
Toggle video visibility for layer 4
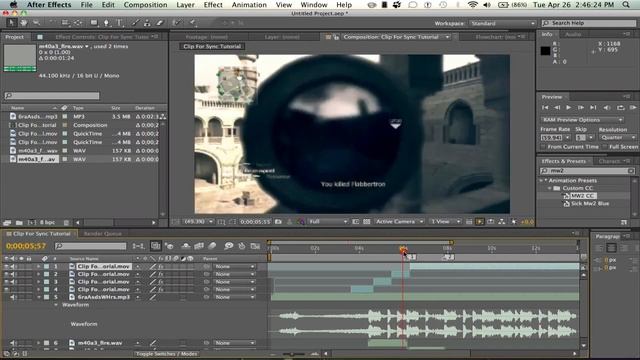coord(6,289)
